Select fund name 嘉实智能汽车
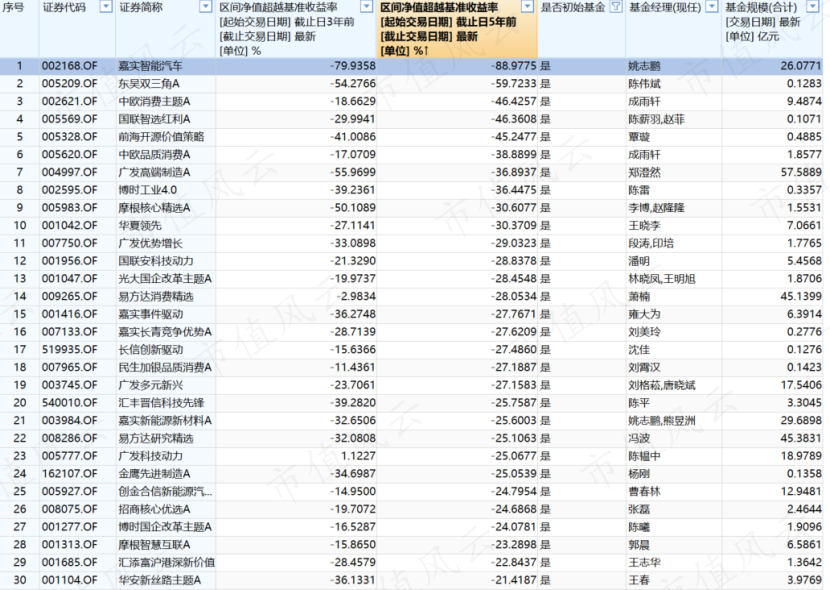The width and height of the screenshot is (830, 590). coord(150,66)
